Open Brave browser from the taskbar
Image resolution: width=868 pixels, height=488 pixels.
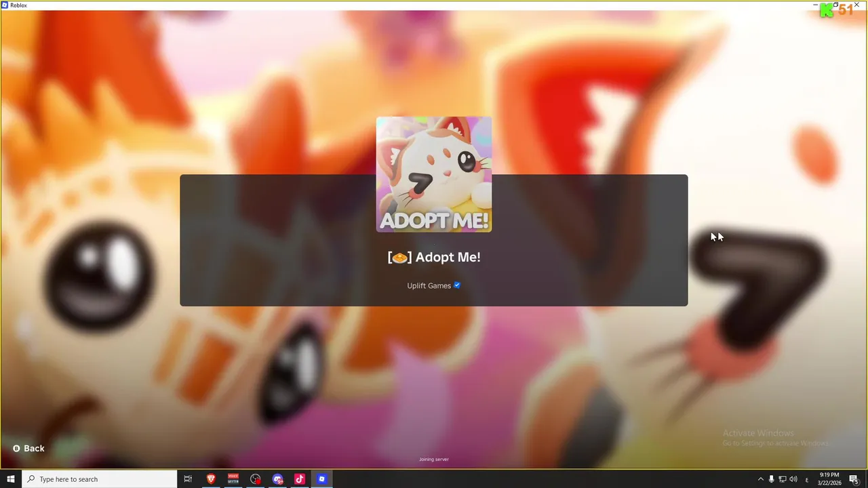[211, 479]
